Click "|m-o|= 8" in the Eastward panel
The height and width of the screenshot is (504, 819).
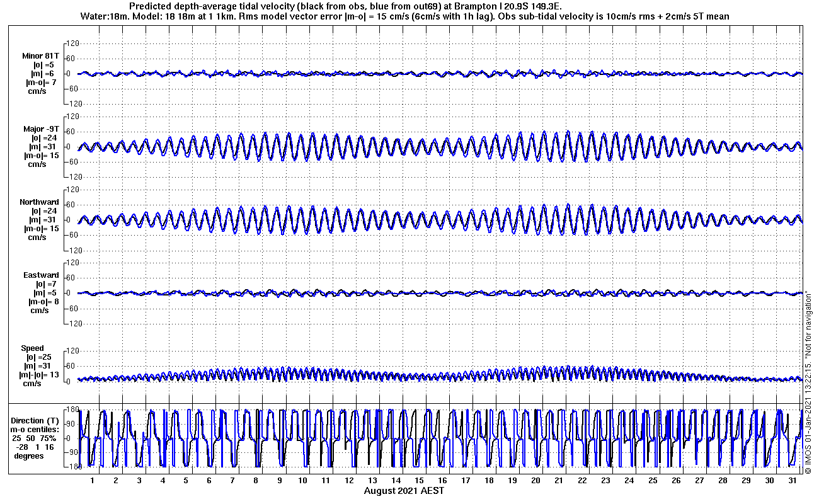pyautogui.click(x=44, y=302)
